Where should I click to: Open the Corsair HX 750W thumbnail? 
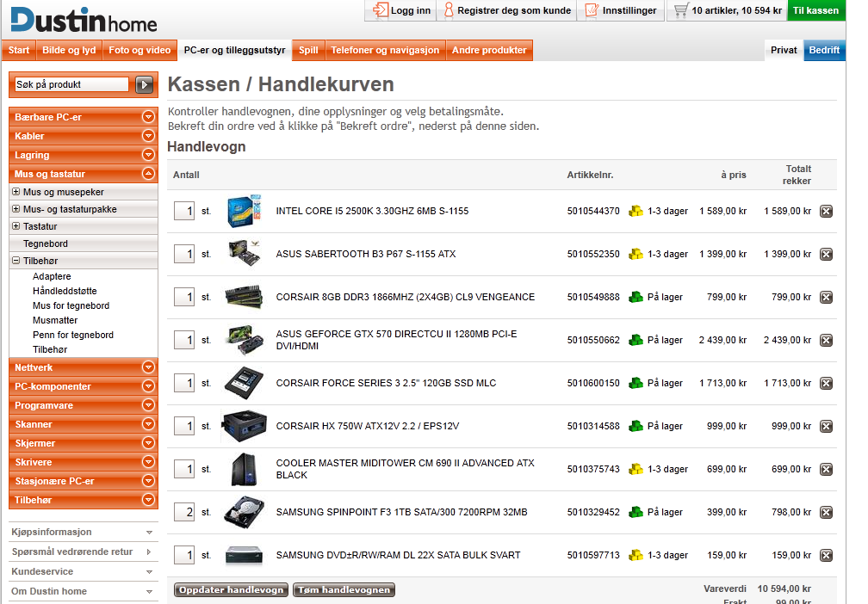tap(245, 426)
